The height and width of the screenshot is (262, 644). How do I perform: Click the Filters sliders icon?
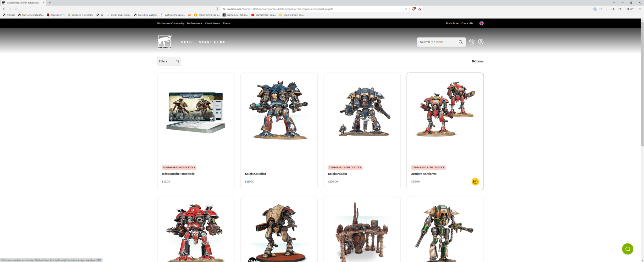pyautogui.click(x=178, y=61)
